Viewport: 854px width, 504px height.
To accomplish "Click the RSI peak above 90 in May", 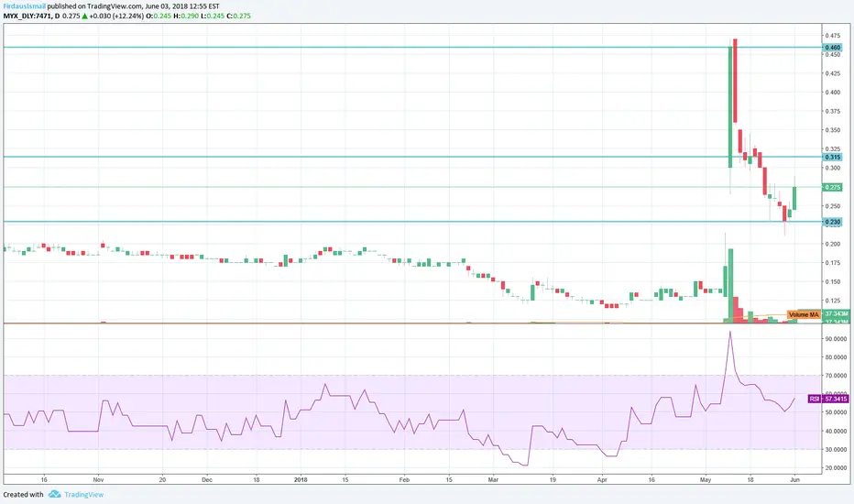I will click(x=730, y=333).
